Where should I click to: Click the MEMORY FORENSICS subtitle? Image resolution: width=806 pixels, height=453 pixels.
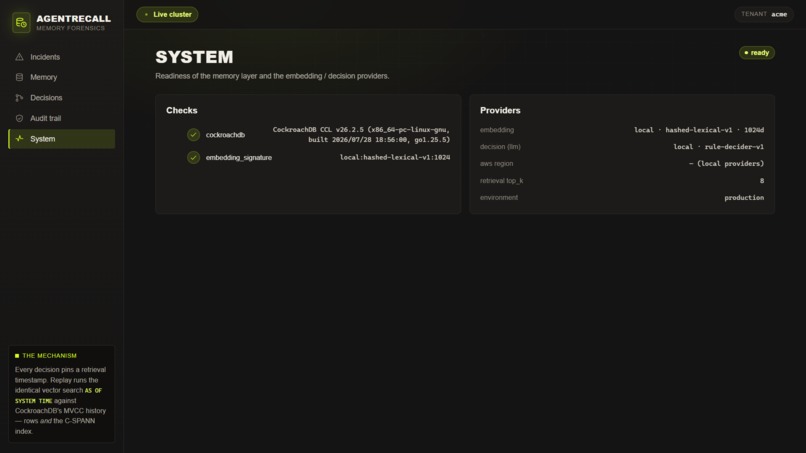click(70, 28)
